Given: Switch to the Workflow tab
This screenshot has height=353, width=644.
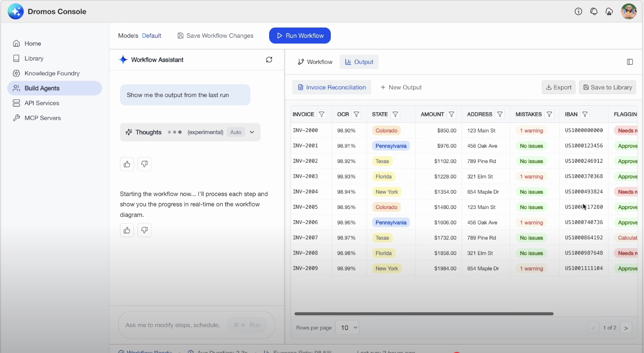Looking at the screenshot, I should point(315,62).
